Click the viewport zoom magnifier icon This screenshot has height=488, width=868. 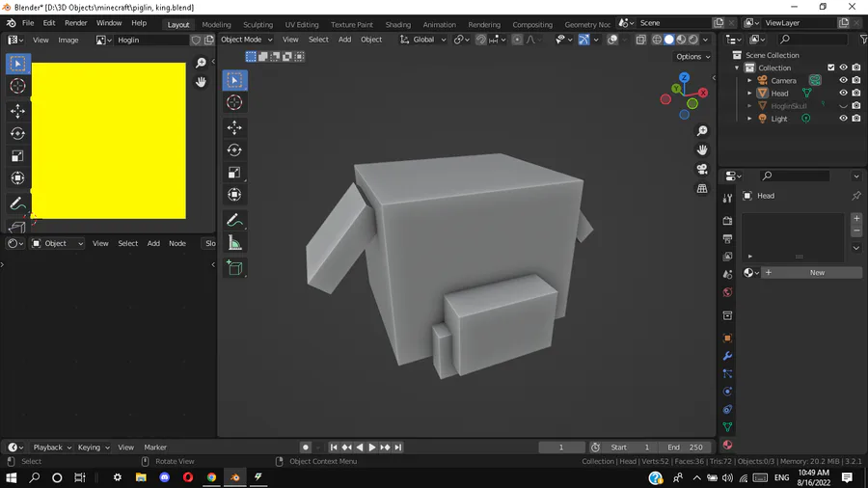[702, 131]
